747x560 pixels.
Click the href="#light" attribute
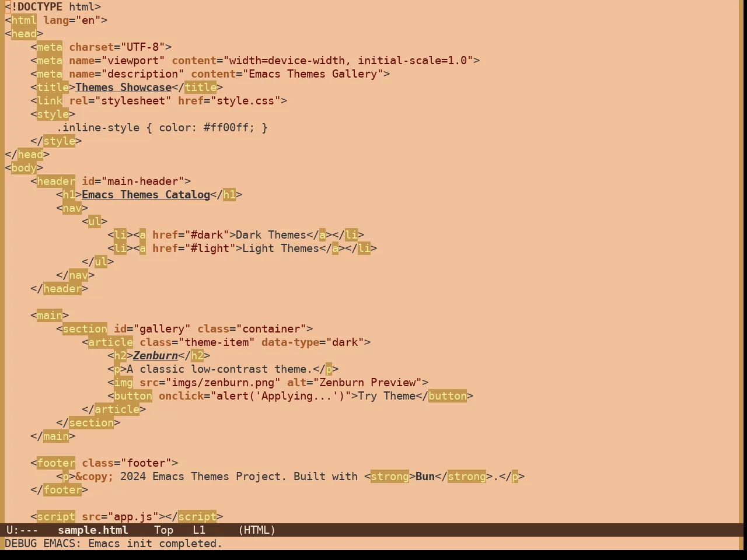click(194, 249)
